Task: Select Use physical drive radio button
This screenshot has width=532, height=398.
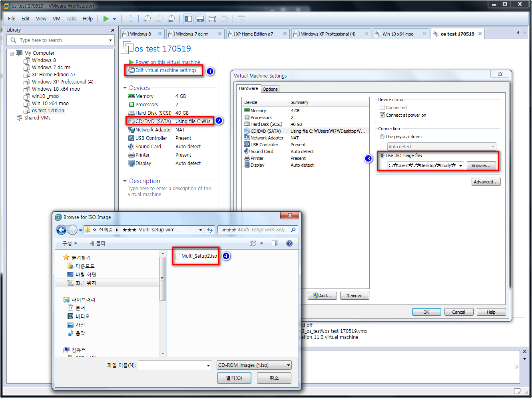Action: (382, 137)
